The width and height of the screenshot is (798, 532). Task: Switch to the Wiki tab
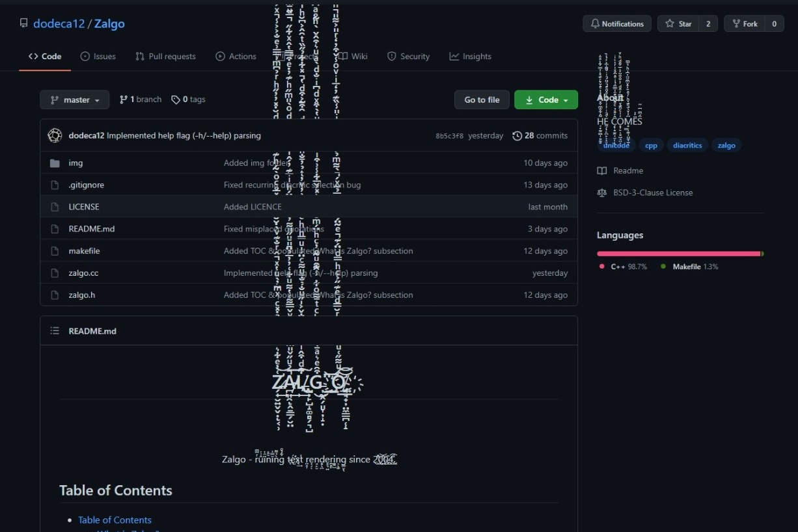coord(353,57)
